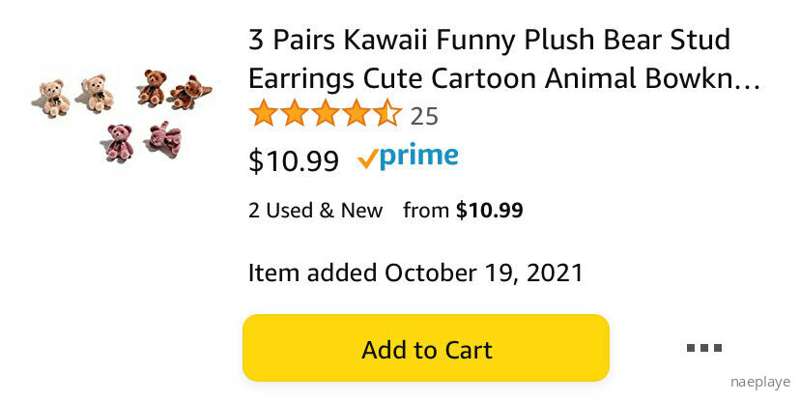The image size is (800, 402).
Task: Click the naeplaye watermark text
Action: click(x=760, y=383)
